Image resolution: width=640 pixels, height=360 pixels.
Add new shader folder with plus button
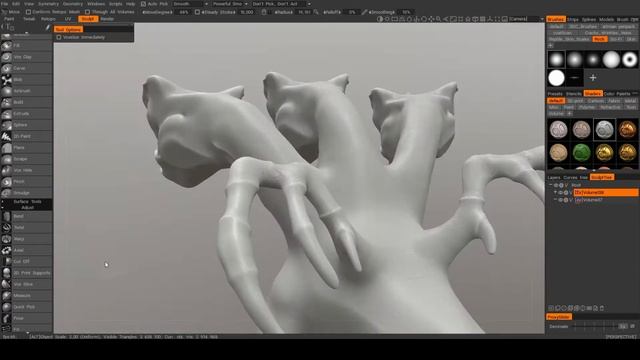(569, 113)
